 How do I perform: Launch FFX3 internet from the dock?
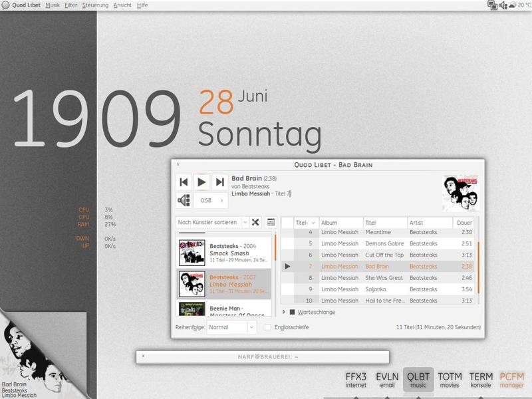coord(356,380)
